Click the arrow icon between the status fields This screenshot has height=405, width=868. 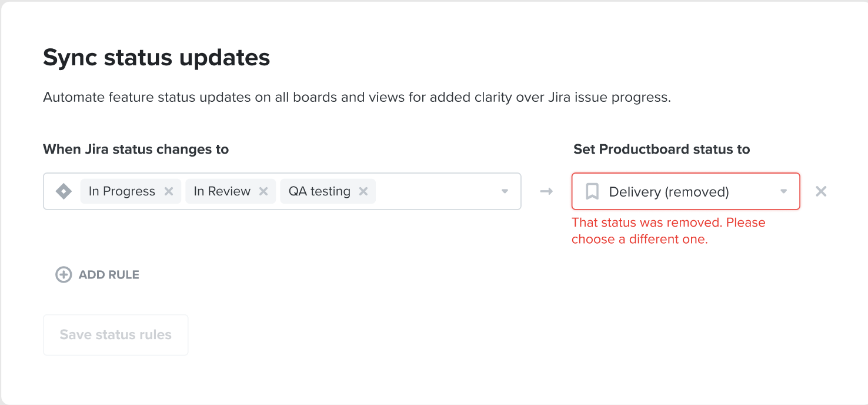click(546, 191)
